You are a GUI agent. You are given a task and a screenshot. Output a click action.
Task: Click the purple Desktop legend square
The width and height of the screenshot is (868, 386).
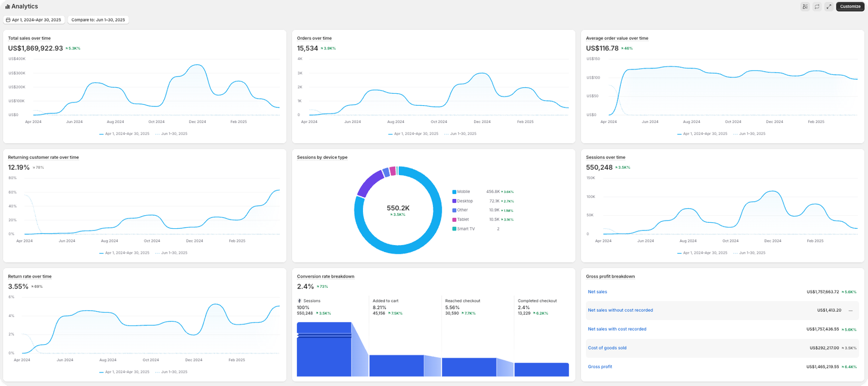[454, 201]
